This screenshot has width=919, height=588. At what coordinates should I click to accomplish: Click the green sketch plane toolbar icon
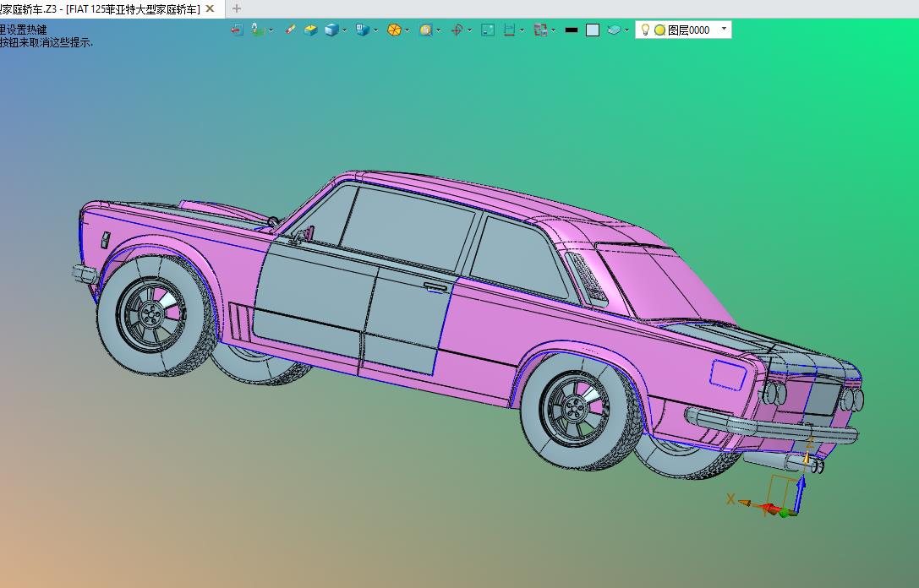pyautogui.click(x=257, y=30)
